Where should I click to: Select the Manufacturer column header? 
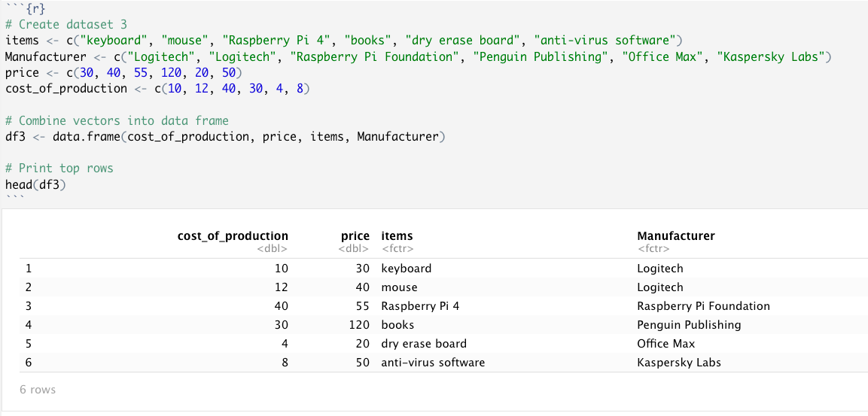click(x=676, y=235)
